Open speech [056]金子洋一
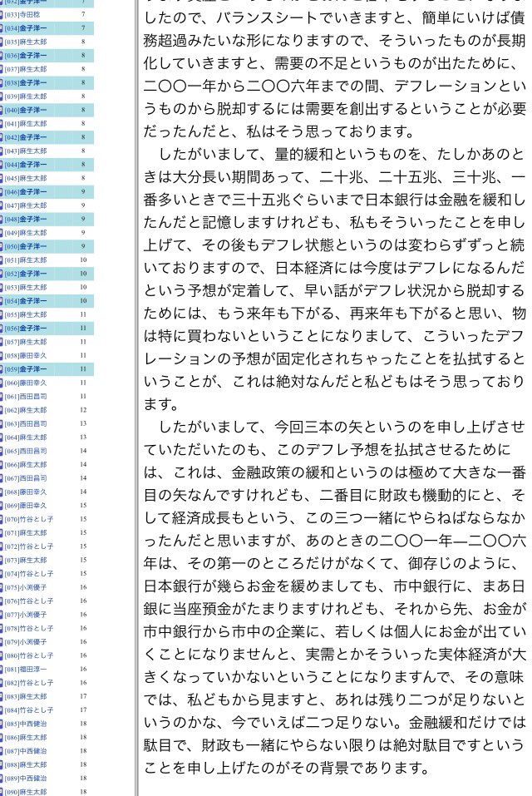 coord(26,329)
